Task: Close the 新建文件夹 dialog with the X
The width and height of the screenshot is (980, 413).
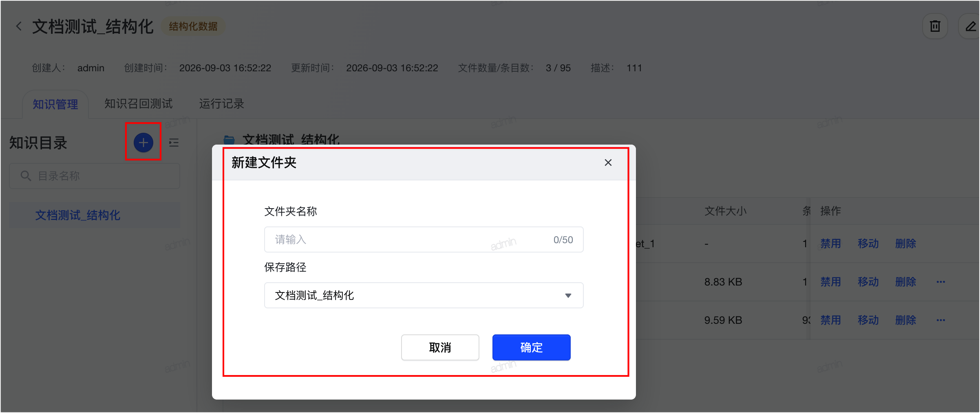Action: (608, 163)
